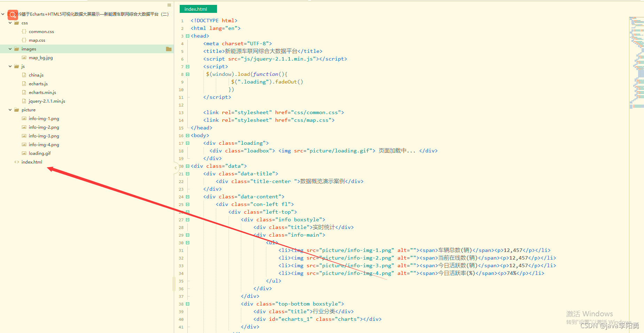Click the picture folder icon

pyautogui.click(x=17, y=110)
